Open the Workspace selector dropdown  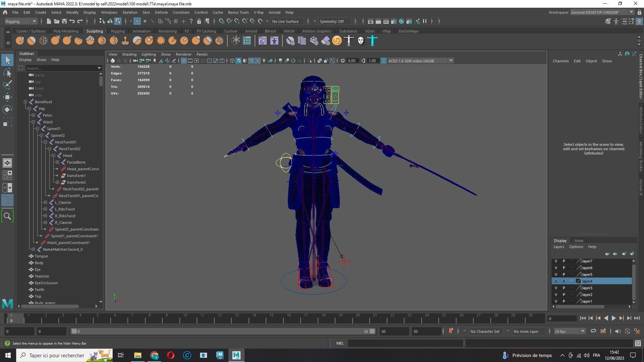[x=602, y=12]
